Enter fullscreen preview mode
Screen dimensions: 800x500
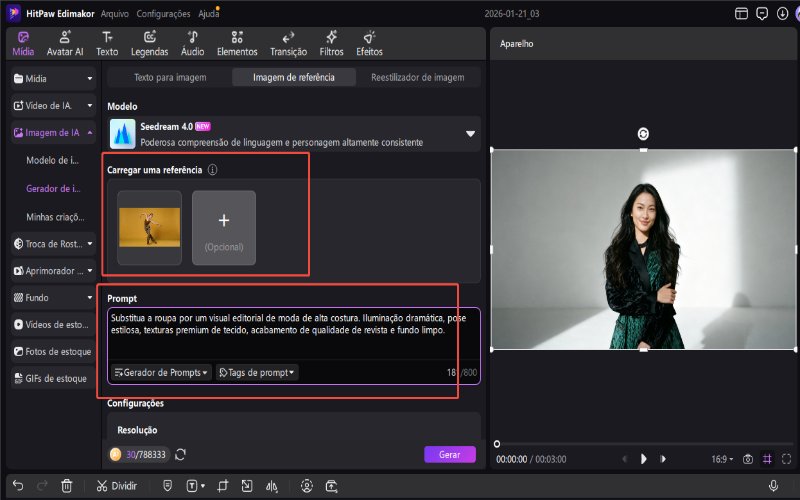click(786, 459)
